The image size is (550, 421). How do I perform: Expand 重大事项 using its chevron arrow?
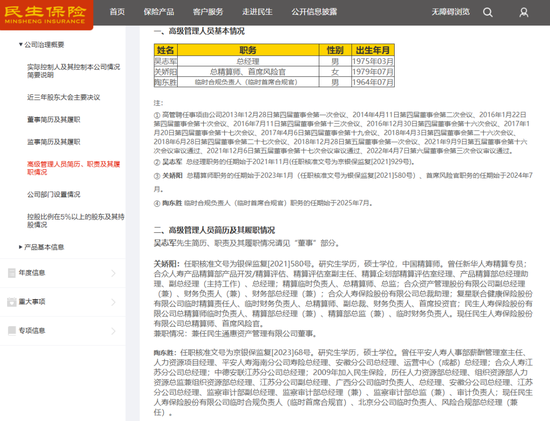pos(113,302)
